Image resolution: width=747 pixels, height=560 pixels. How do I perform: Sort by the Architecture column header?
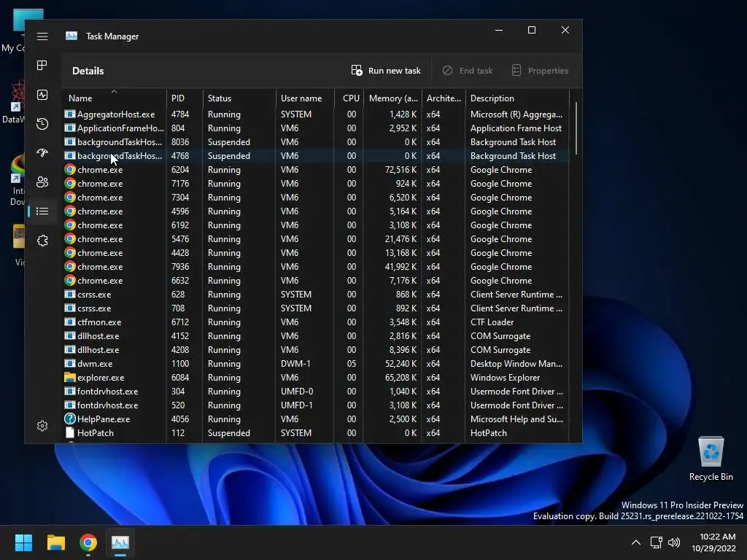point(444,98)
